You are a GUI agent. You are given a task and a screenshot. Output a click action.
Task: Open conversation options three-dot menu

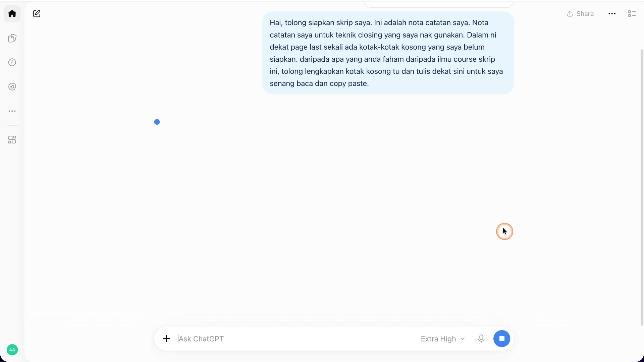pyautogui.click(x=612, y=14)
